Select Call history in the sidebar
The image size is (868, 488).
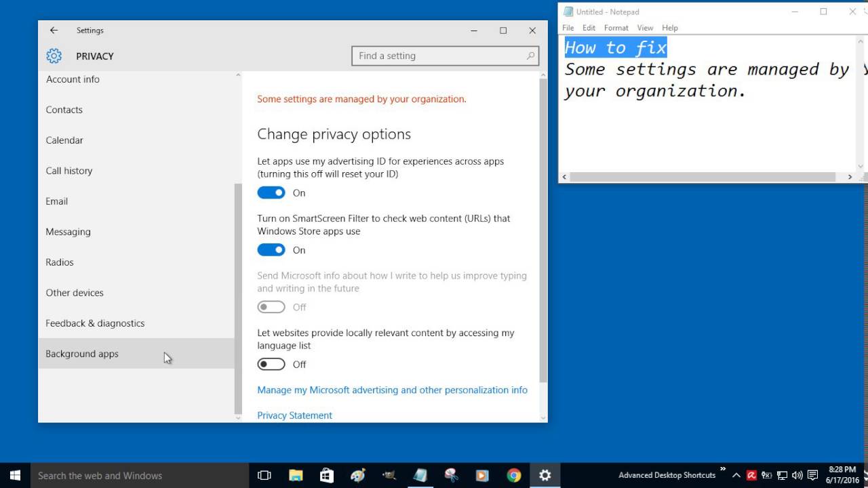(x=69, y=171)
